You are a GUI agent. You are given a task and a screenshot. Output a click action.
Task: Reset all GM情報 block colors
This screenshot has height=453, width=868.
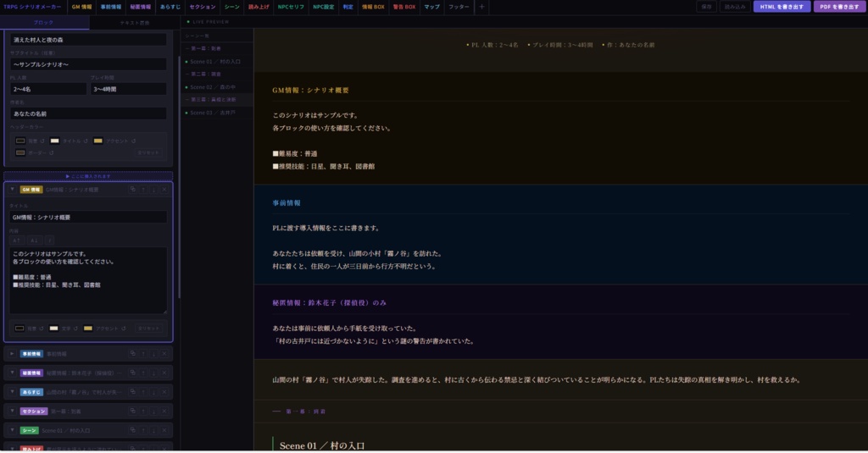[148, 328]
